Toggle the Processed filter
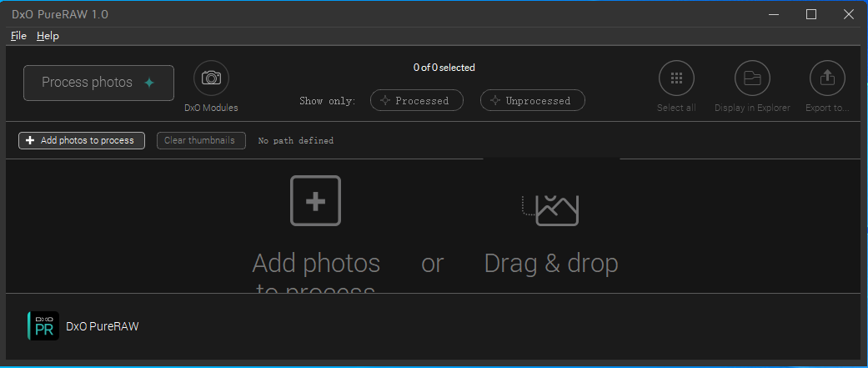 (416, 101)
